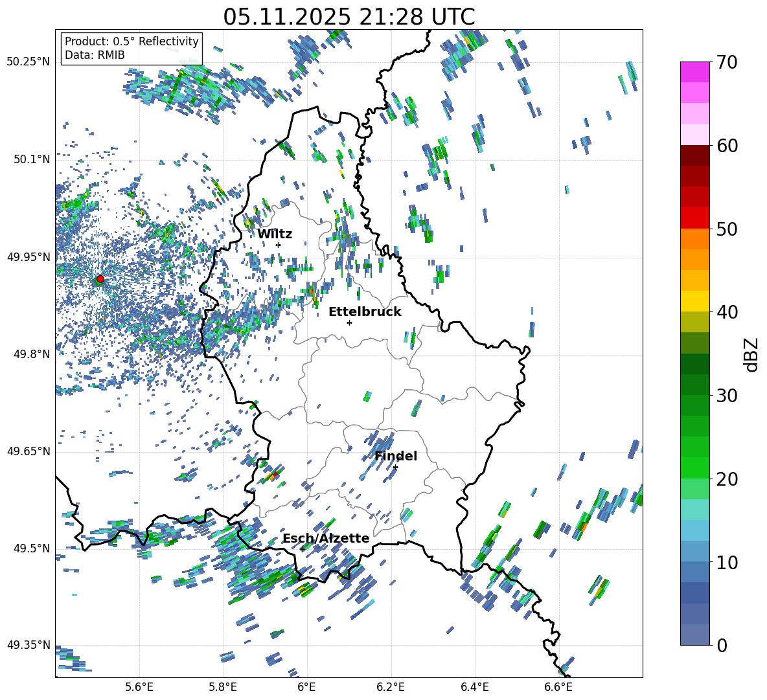
Task: Click the bright red colorbar segment above 50
Action: click(694, 218)
